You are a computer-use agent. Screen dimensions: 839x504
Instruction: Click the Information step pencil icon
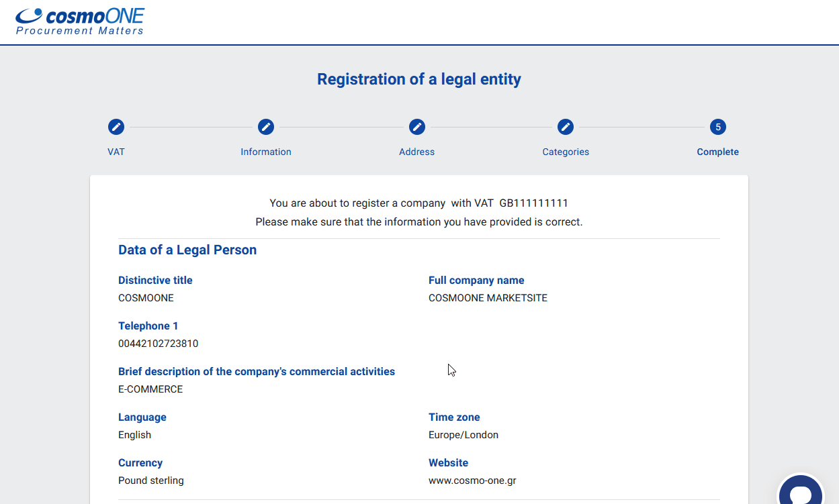point(266,127)
